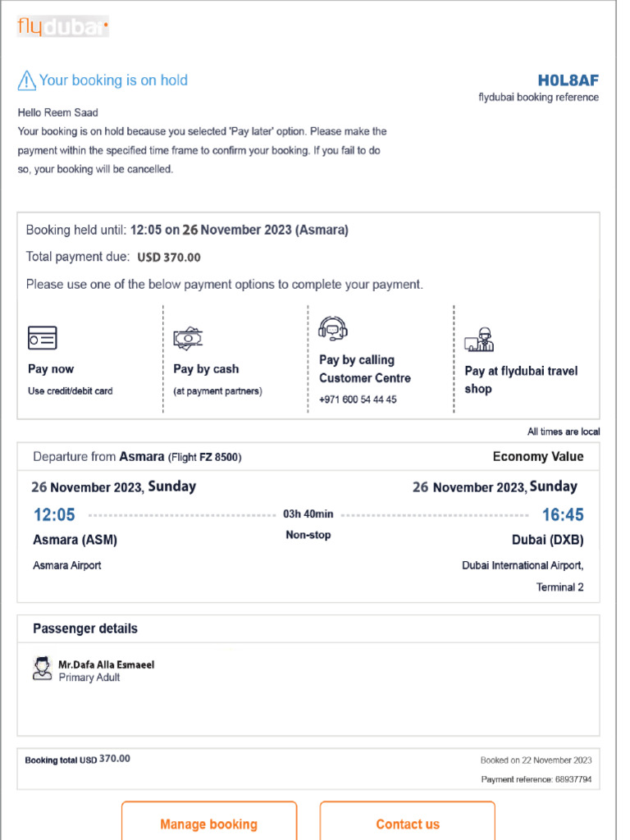Viewport: 630px width, 840px height.
Task: Click the travel shop agent icon
Action: click(x=479, y=340)
